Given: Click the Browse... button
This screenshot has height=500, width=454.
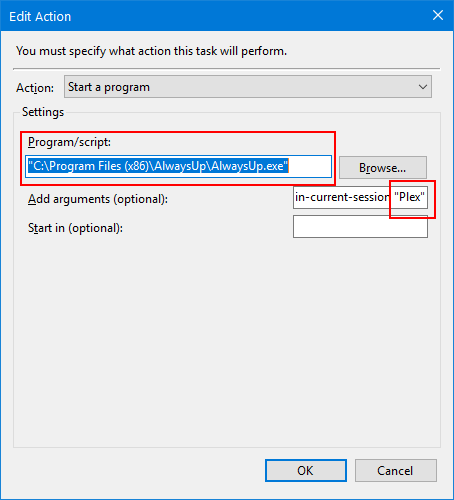Looking at the screenshot, I should pos(383,167).
